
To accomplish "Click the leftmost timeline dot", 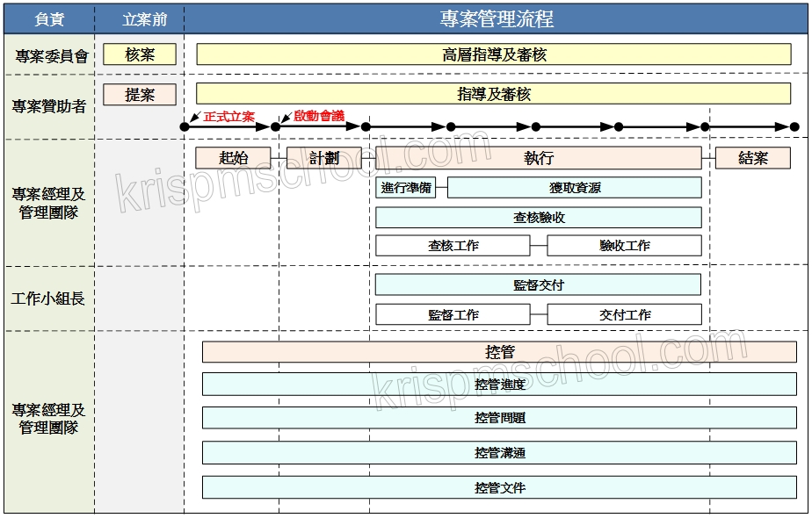I will [x=185, y=127].
